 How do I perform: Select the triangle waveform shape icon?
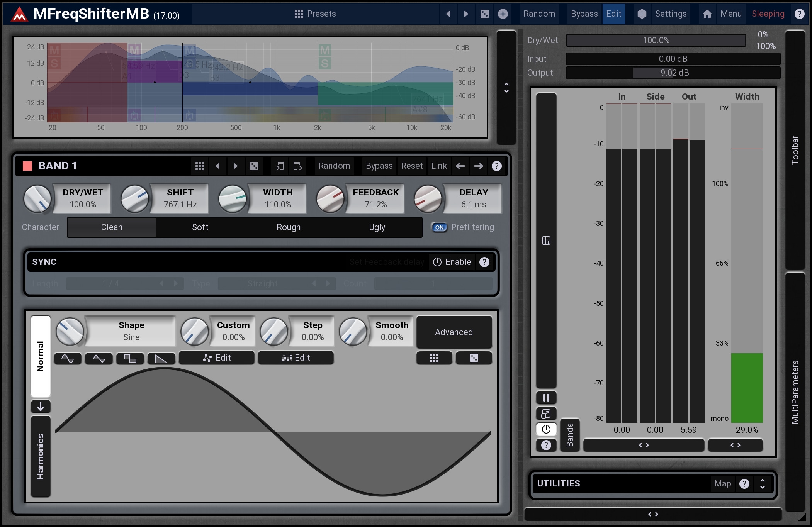pos(99,359)
